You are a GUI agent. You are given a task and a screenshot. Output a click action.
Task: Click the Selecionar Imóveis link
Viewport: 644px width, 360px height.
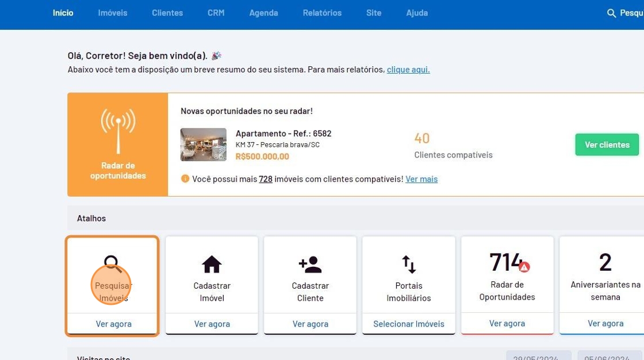click(x=408, y=324)
